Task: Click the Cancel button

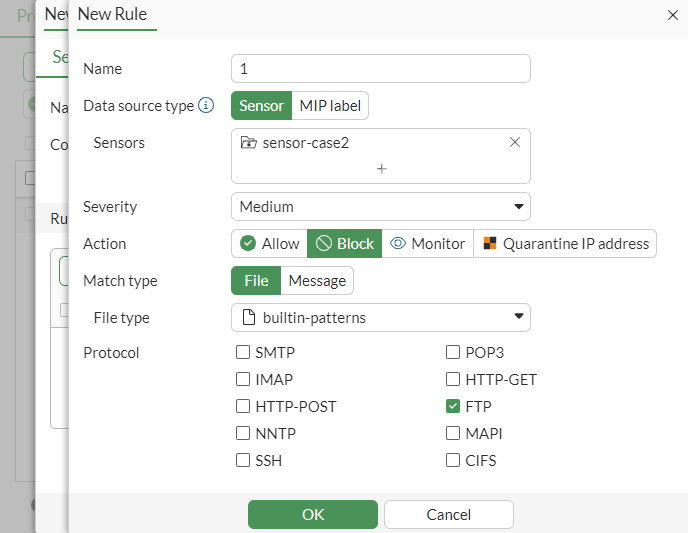Action: coord(448,514)
